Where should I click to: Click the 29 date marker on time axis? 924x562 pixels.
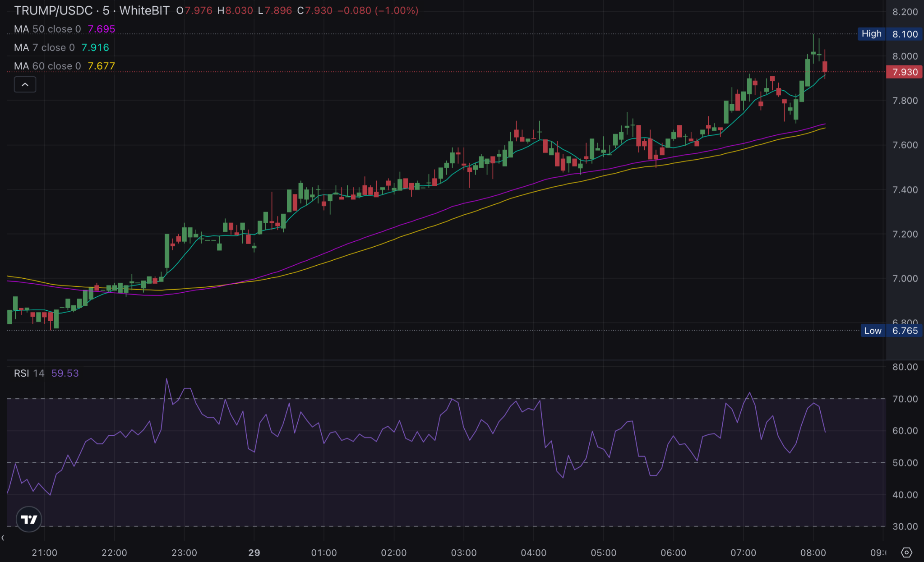coord(254,553)
